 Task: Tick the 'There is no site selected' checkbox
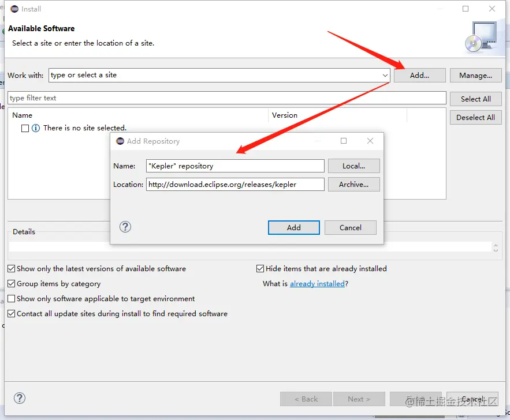click(25, 128)
